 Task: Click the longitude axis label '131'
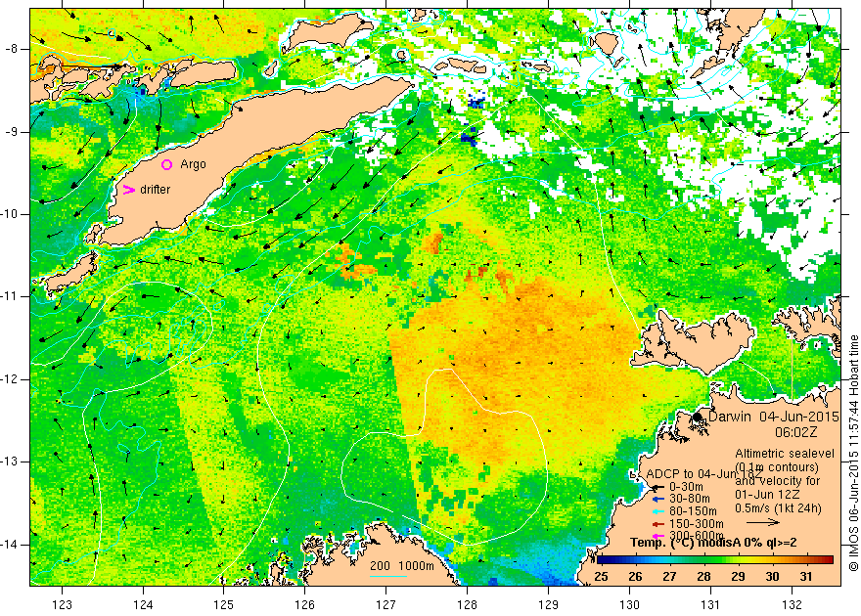[710, 604]
